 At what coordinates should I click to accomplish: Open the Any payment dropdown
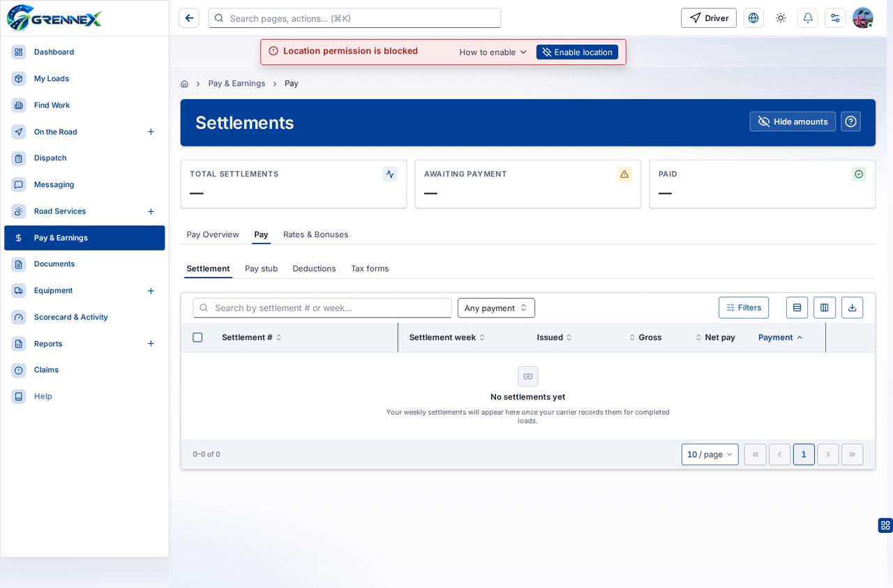coord(496,308)
